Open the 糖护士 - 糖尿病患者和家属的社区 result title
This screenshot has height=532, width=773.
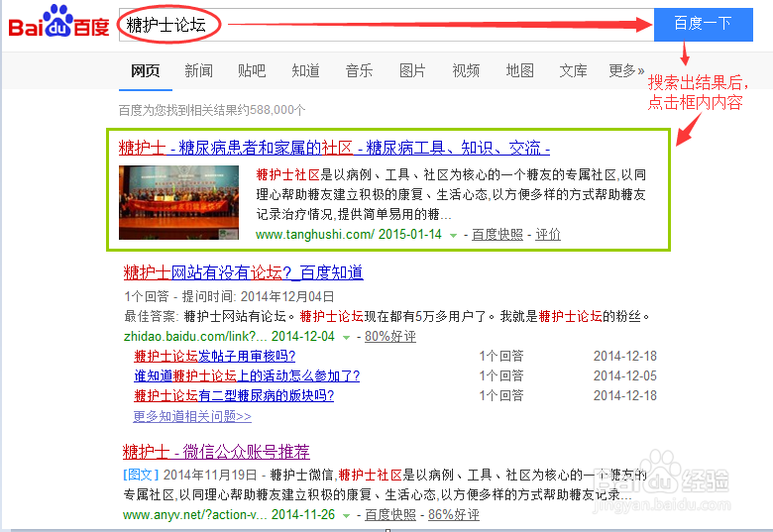click(x=334, y=148)
